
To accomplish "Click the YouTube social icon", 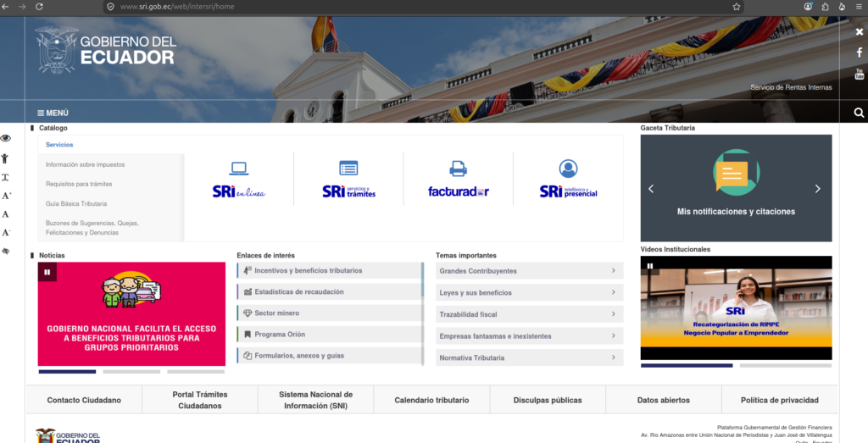I will coord(860,74).
